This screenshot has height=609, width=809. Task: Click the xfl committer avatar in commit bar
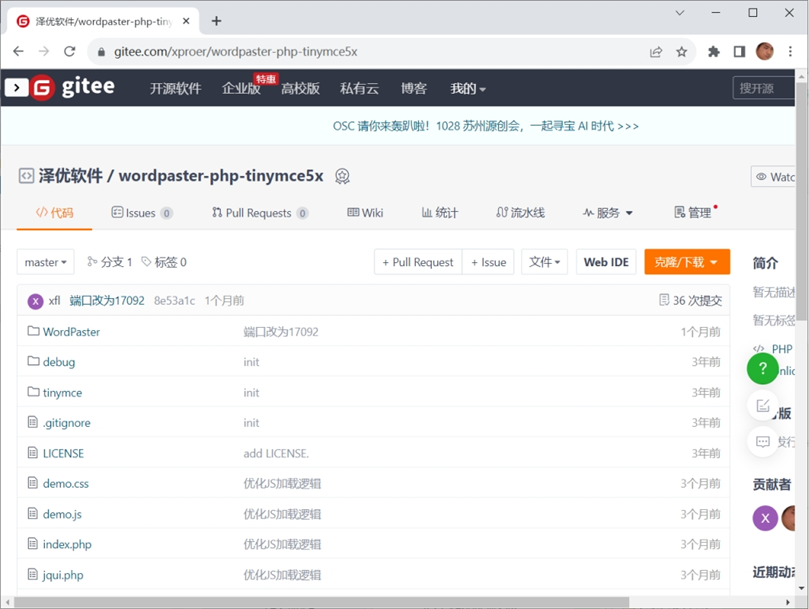click(35, 301)
